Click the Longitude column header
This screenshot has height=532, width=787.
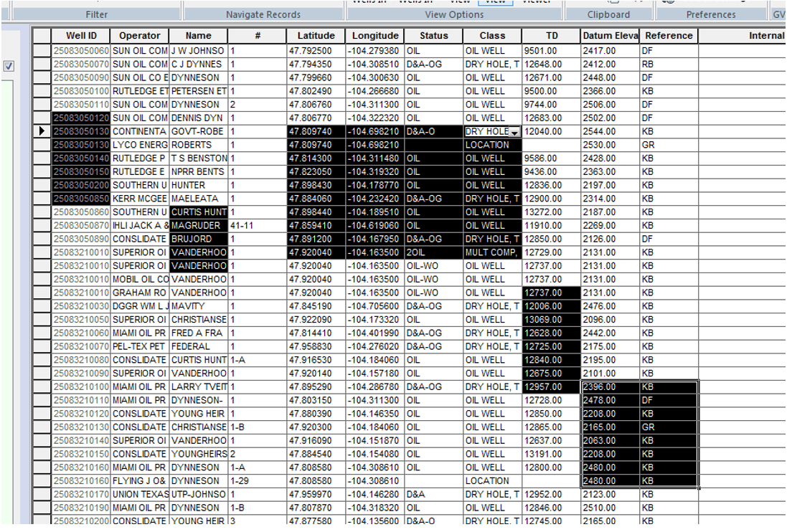[x=375, y=36]
